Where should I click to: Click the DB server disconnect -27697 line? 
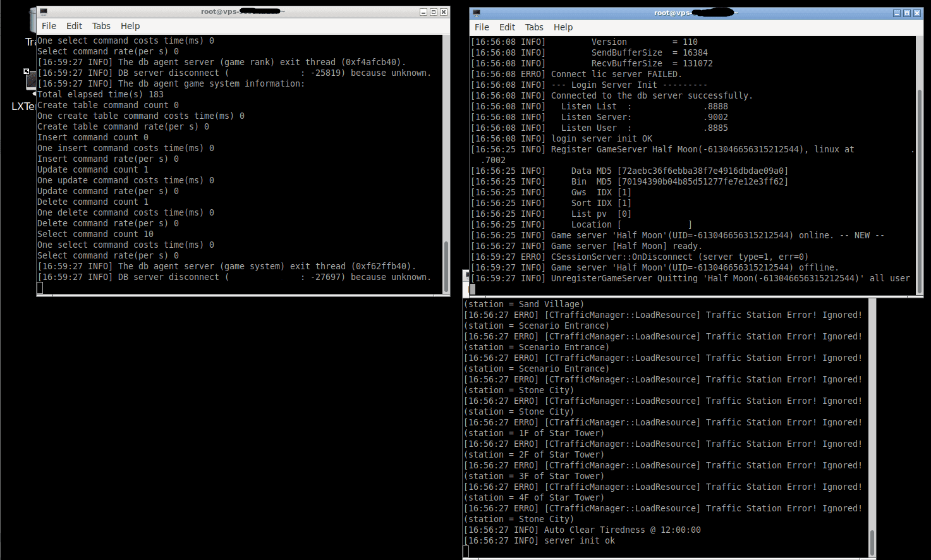click(x=234, y=277)
